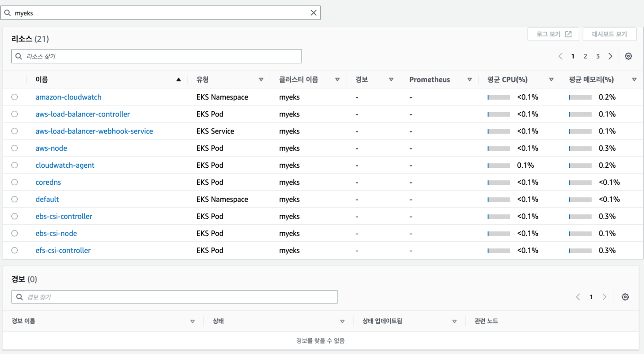Open resources table settings gear
The width and height of the screenshot is (644, 354).
[x=628, y=56]
